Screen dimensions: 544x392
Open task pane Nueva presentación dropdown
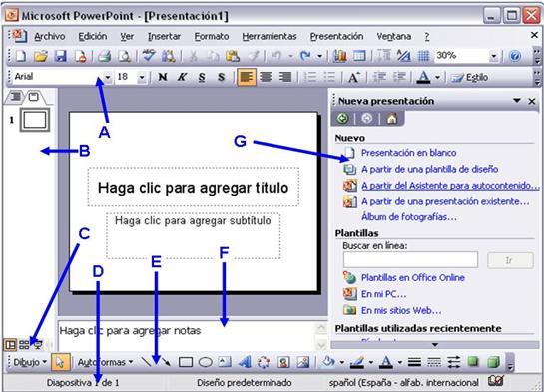(517, 101)
